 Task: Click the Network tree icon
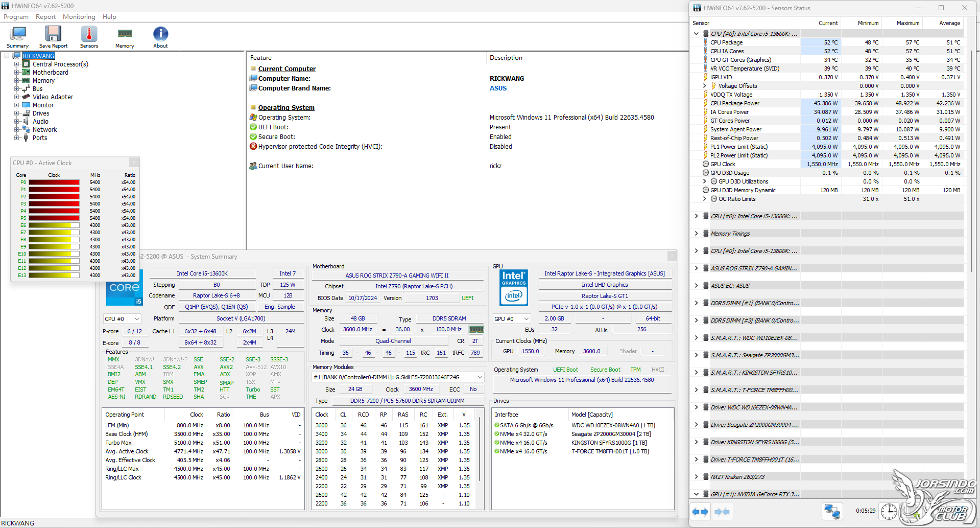(26, 130)
